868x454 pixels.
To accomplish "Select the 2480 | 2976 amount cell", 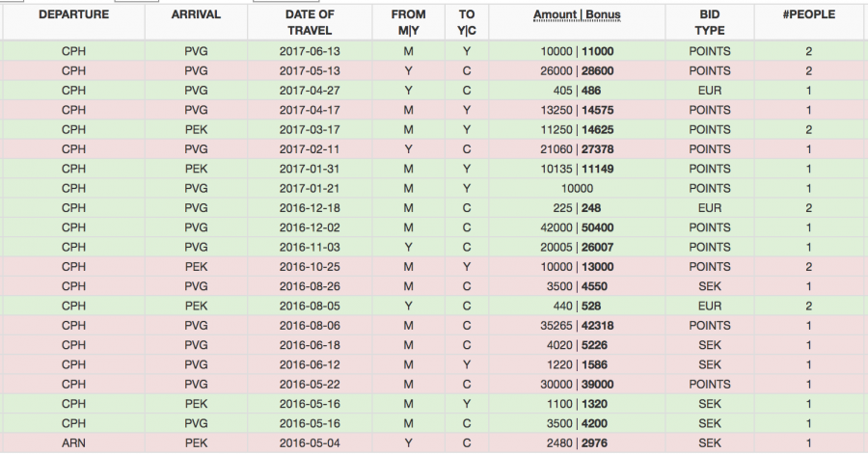I will coord(579,443).
